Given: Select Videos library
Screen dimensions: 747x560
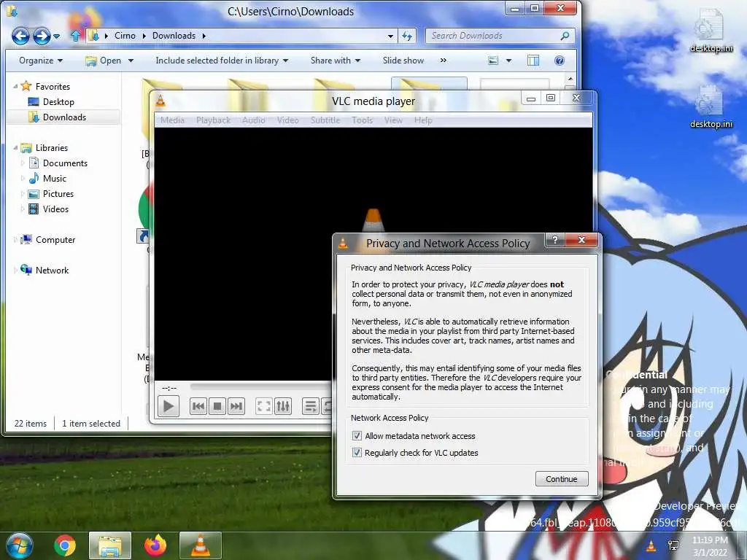Looking at the screenshot, I should click(x=55, y=209).
